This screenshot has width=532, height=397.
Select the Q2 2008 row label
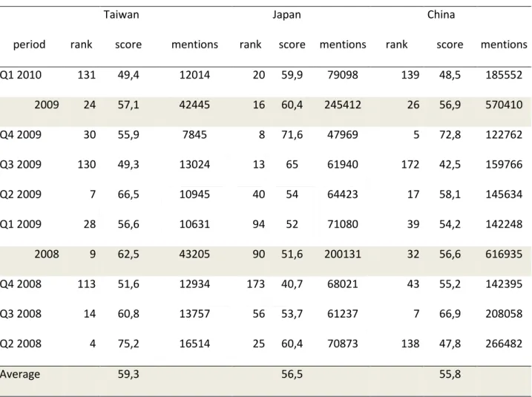point(20,344)
